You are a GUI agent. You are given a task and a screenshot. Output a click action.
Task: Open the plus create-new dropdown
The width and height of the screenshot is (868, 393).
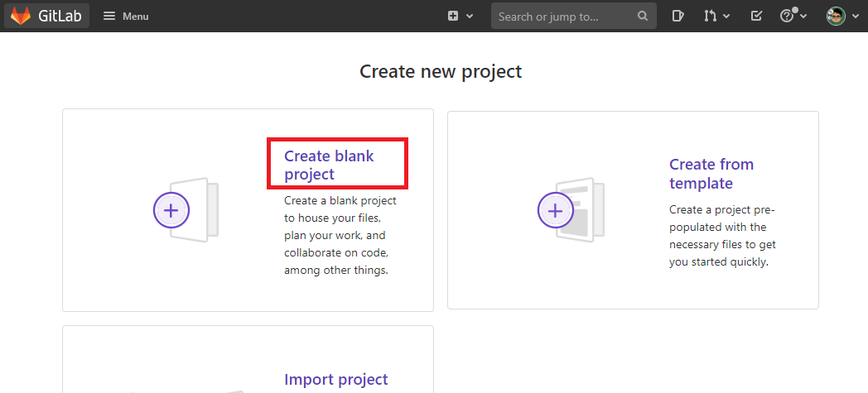(461, 16)
